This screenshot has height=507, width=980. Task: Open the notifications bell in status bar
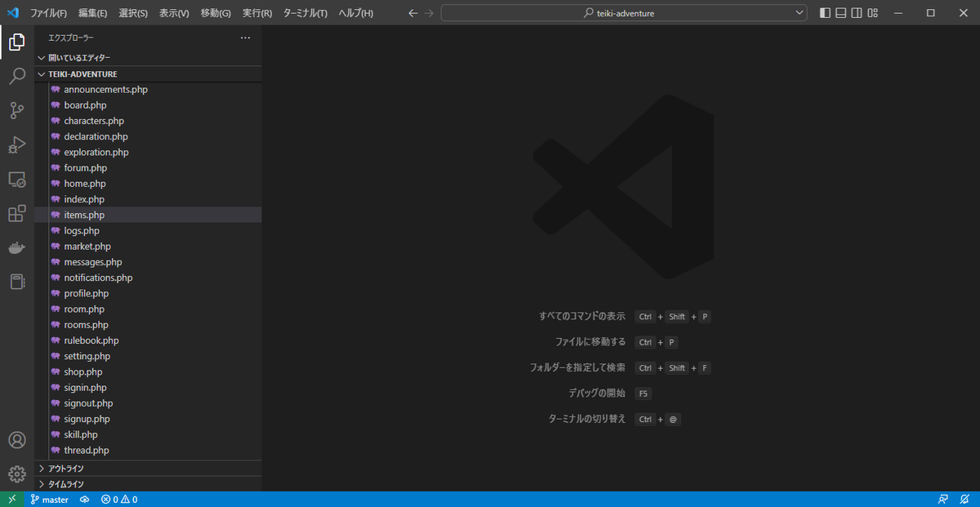coord(965,500)
